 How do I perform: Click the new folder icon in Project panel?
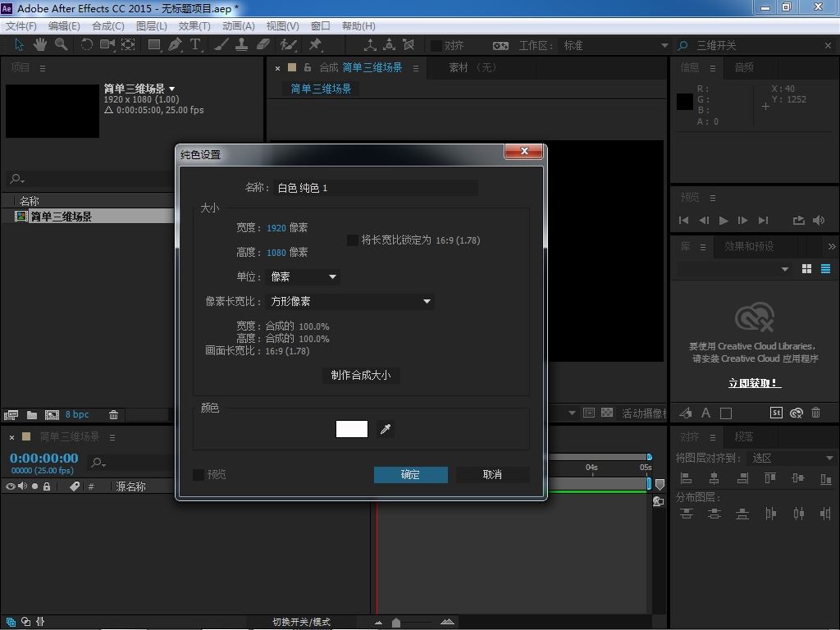tap(32, 414)
